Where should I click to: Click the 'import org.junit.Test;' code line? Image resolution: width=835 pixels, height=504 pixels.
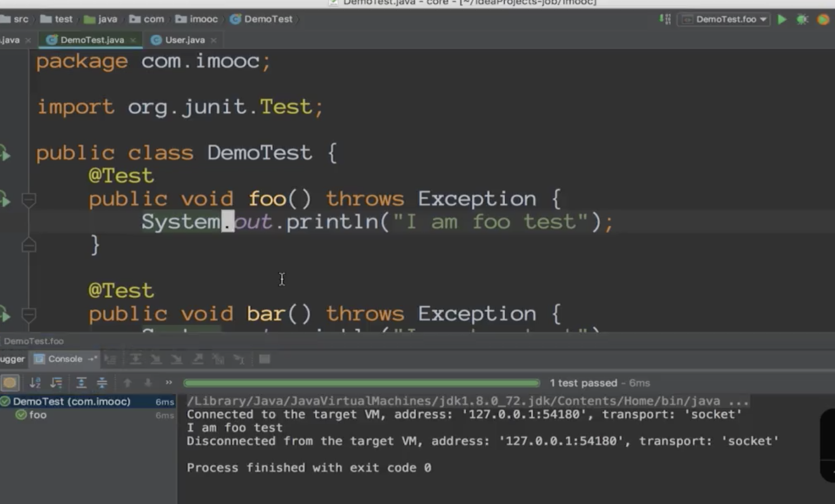click(x=180, y=107)
